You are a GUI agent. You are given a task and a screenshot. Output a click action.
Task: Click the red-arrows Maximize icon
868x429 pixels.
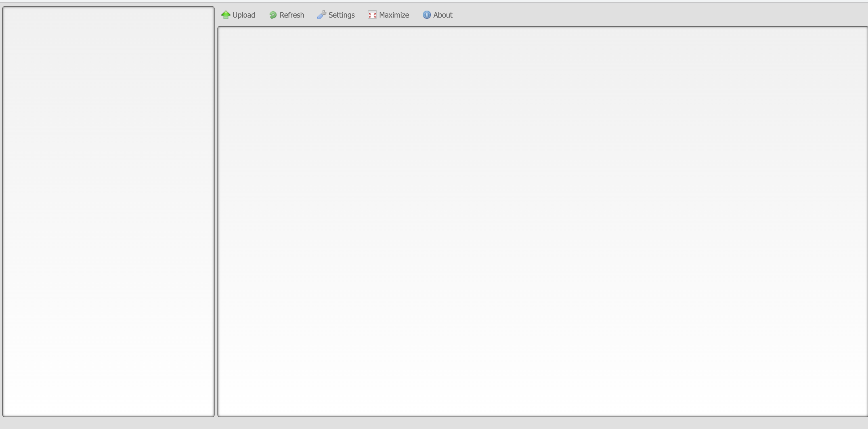[372, 15]
